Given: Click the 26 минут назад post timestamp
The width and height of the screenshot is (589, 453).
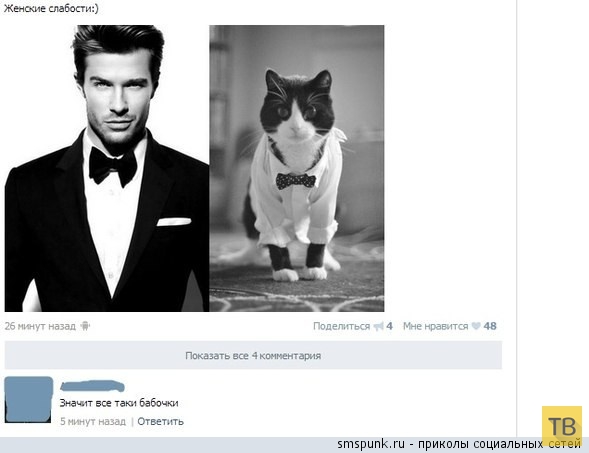Looking at the screenshot, I should point(40,326).
